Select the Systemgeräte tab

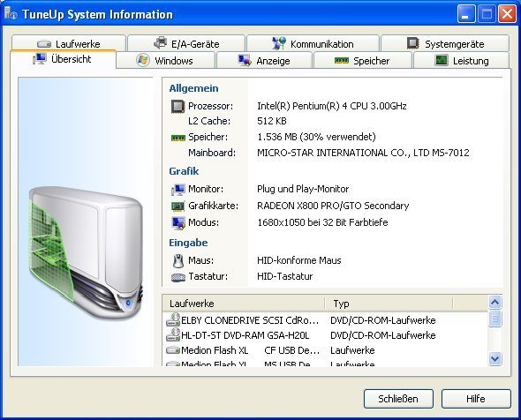445,43
